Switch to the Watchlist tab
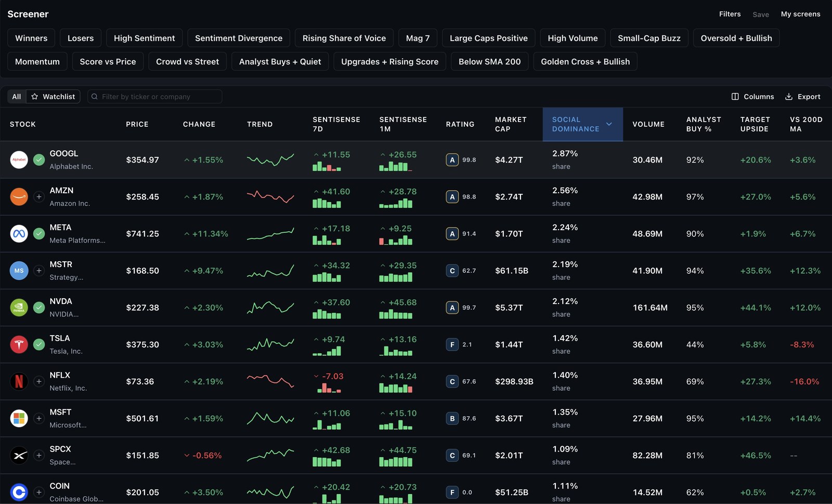832x504 pixels. pyautogui.click(x=53, y=97)
